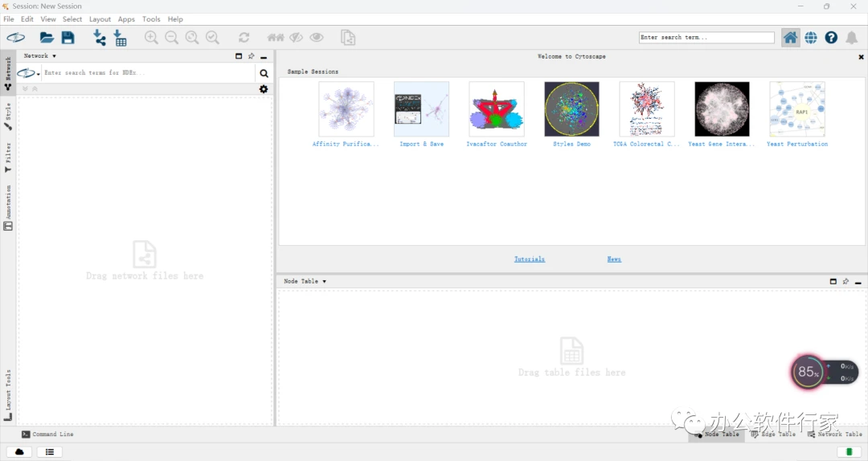Switch to the Style side tab

pyautogui.click(x=8, y=116)
